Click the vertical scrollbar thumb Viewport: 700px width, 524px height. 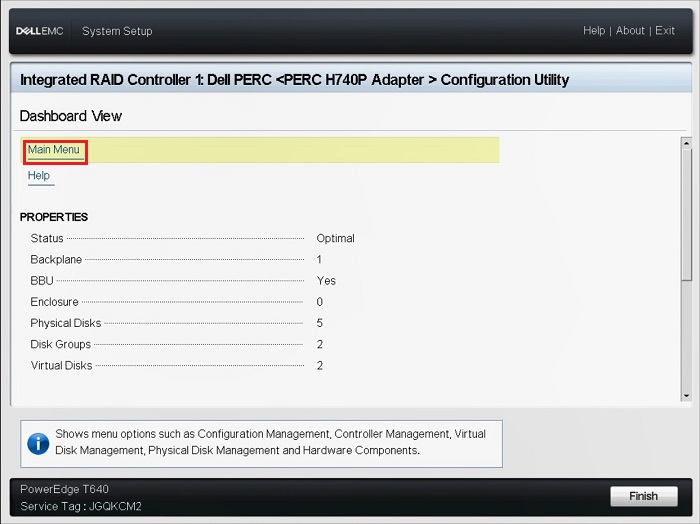point(686,215)
